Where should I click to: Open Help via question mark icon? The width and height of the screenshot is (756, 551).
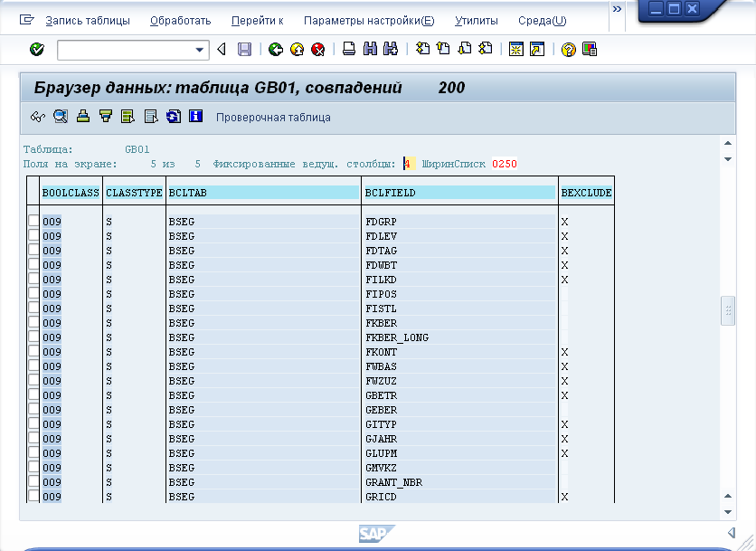[x=569, y=50]
